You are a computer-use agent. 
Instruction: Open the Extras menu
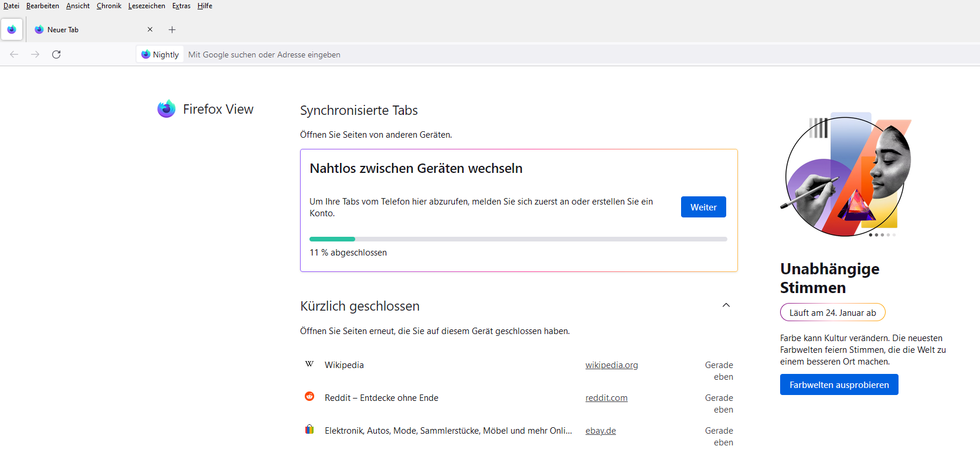coord(181,6)
